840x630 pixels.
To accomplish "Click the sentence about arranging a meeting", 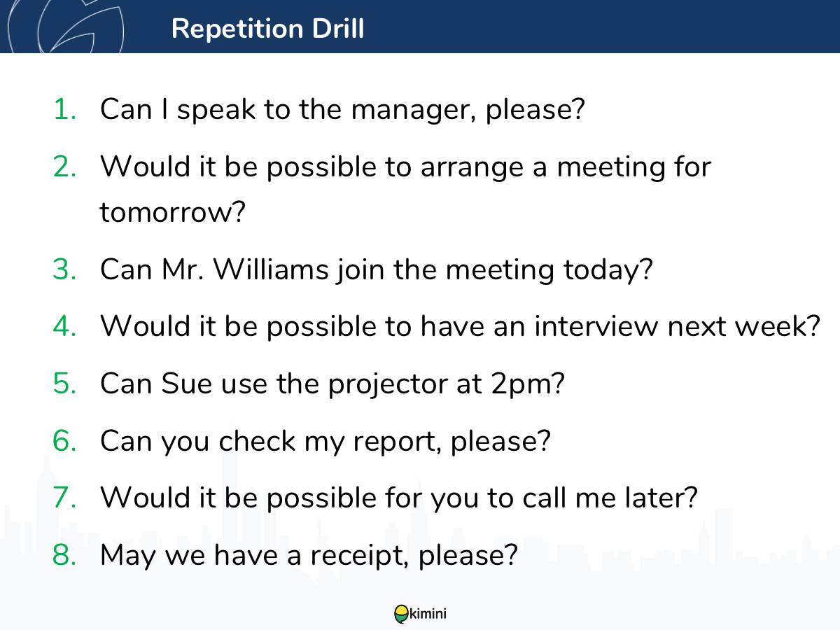I will click(x=405, y=189).
